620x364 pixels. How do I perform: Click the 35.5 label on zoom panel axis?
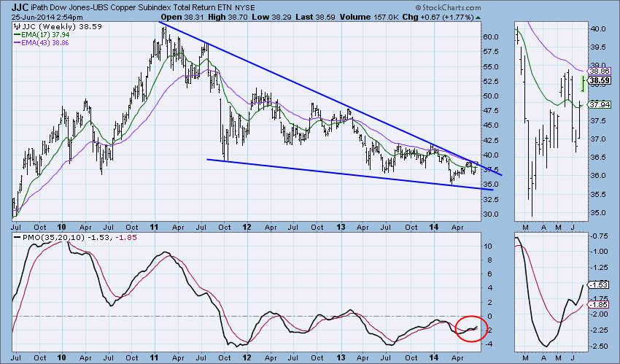[598, 195]
